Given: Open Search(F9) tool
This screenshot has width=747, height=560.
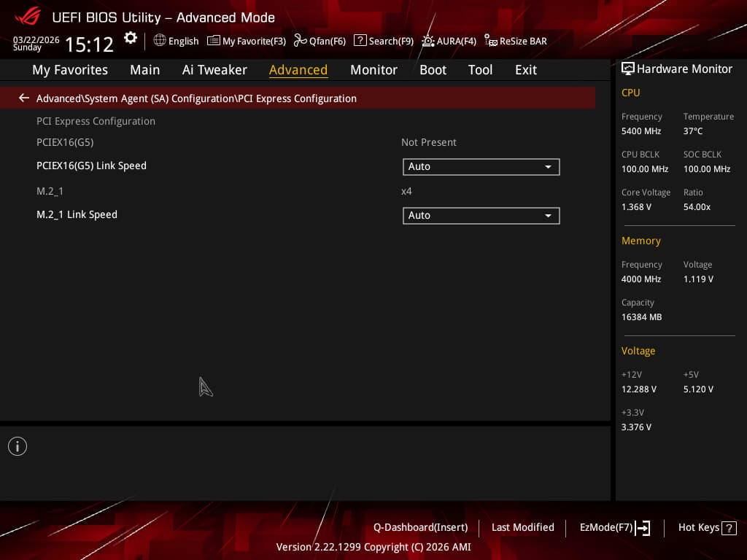Looking at the screenshot, I should pos(384,41).
